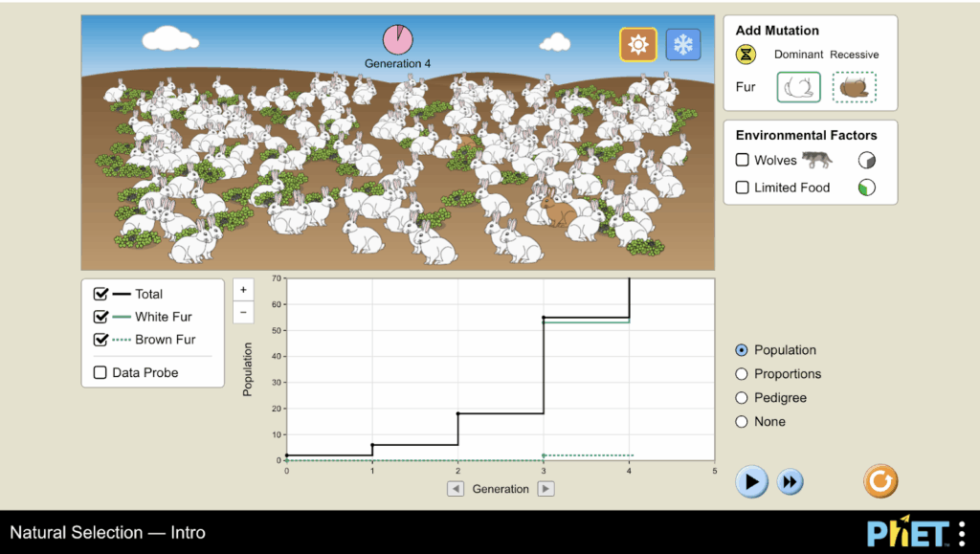This screenshot has width=980, height=554.
Task: Click the wolf image next to Wolves
Action: [817, 159]
